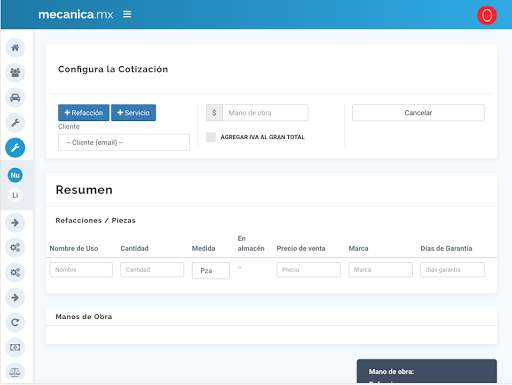Focus the Cantidad input field
512x385 pixels.
[152, 270]
